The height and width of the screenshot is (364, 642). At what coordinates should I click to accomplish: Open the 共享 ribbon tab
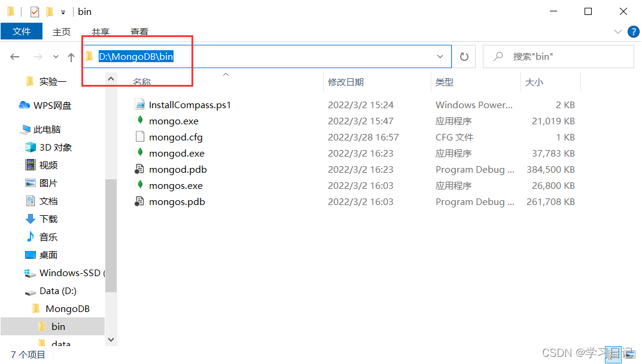[101, 32]
